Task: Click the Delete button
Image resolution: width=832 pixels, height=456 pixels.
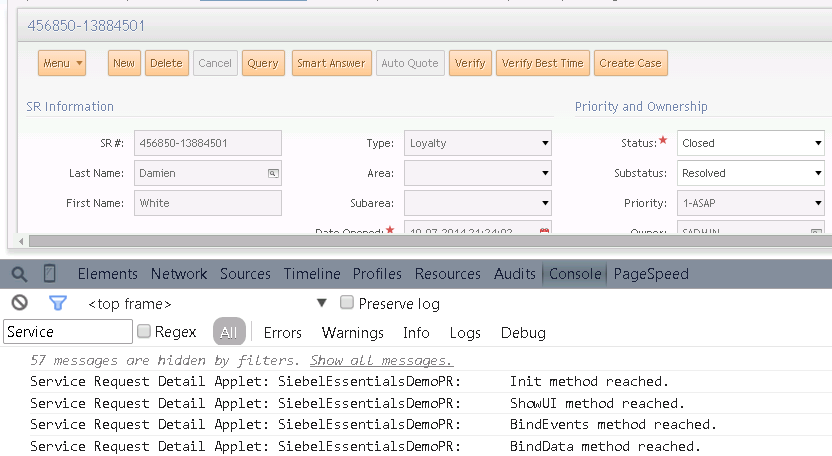Action: point(167,63)
